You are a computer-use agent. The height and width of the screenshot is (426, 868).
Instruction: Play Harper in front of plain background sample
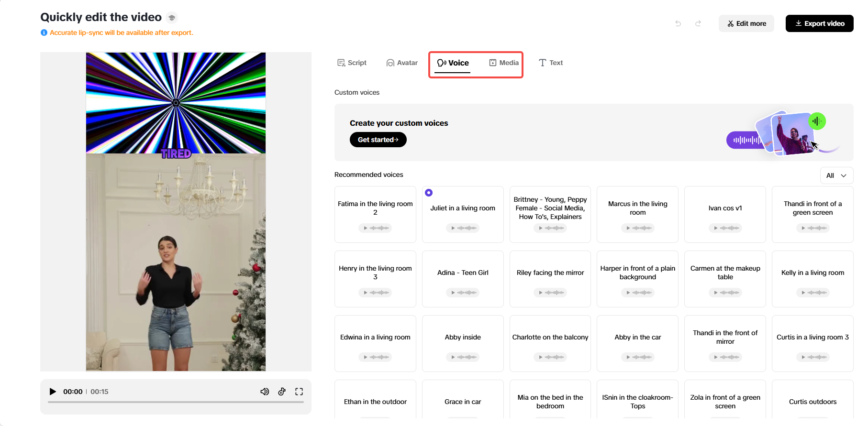pyautogui.click(x=638, y=293)
